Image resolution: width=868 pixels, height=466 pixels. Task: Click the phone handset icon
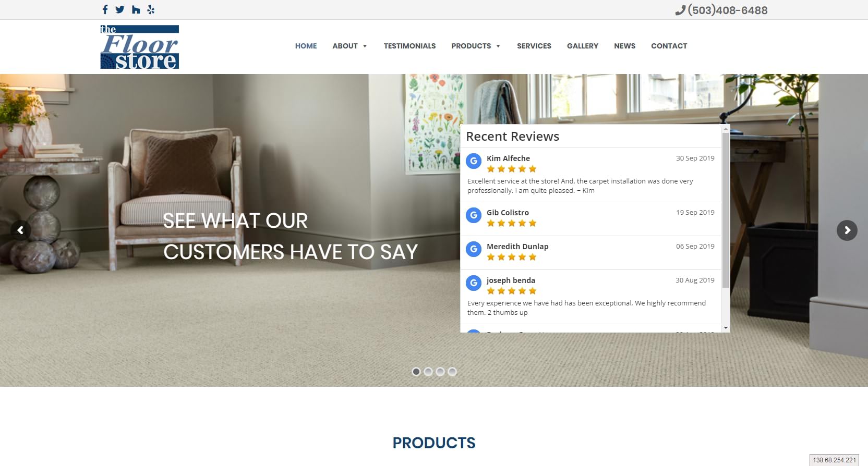click(680, 10)
